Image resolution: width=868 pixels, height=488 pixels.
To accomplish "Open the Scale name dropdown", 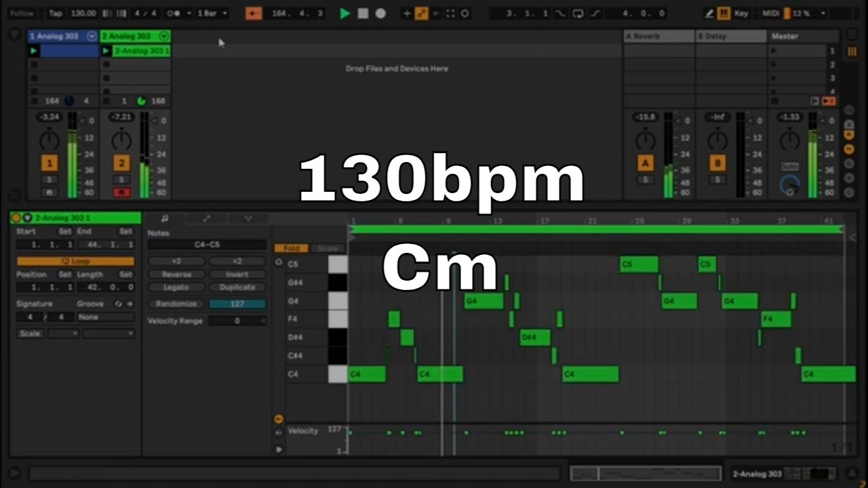I will (108, 333).
